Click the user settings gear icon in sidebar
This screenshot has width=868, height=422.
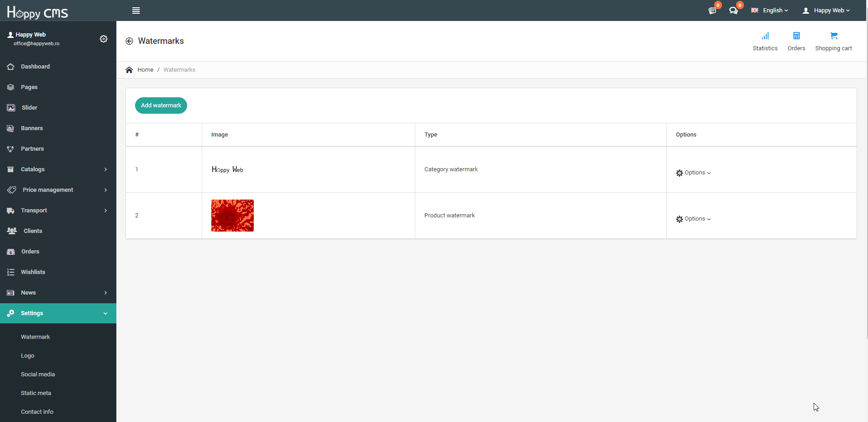[104, 39]
